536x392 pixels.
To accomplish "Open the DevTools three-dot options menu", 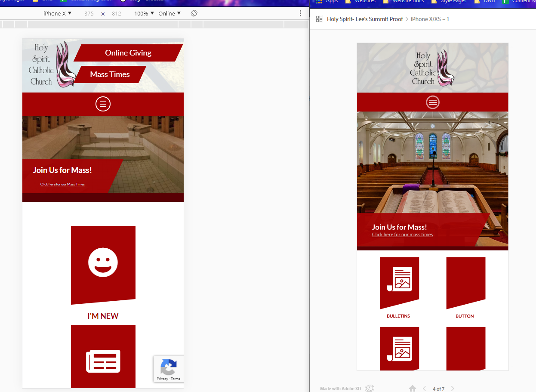I will pos(300,13).
